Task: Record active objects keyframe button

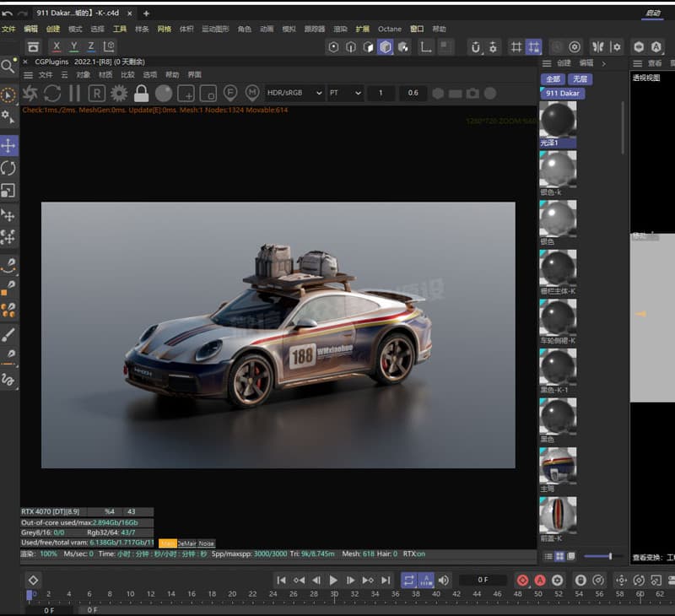Action: (522, 581)
